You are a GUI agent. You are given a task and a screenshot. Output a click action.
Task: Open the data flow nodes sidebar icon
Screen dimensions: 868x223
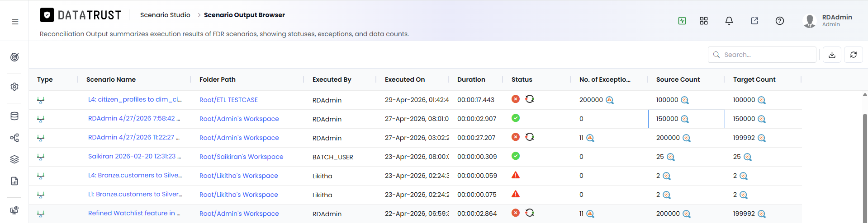[x=14, y=138]
